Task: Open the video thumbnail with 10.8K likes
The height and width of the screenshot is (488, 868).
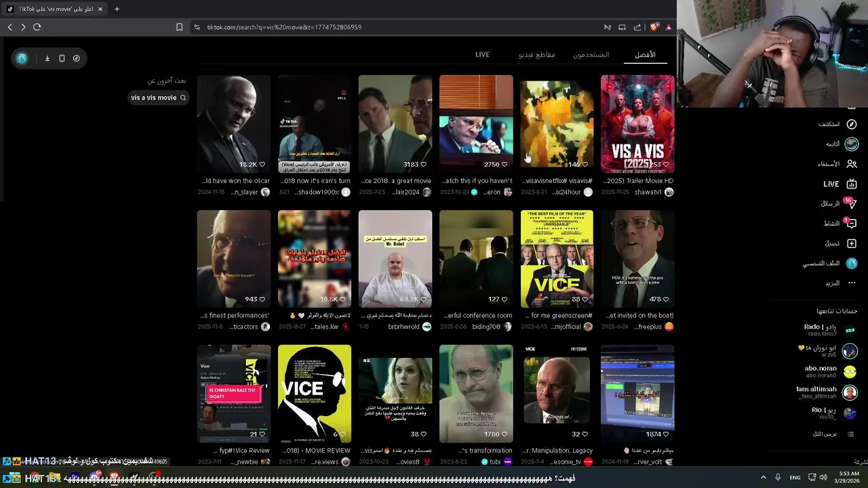Action: point(315,259)
